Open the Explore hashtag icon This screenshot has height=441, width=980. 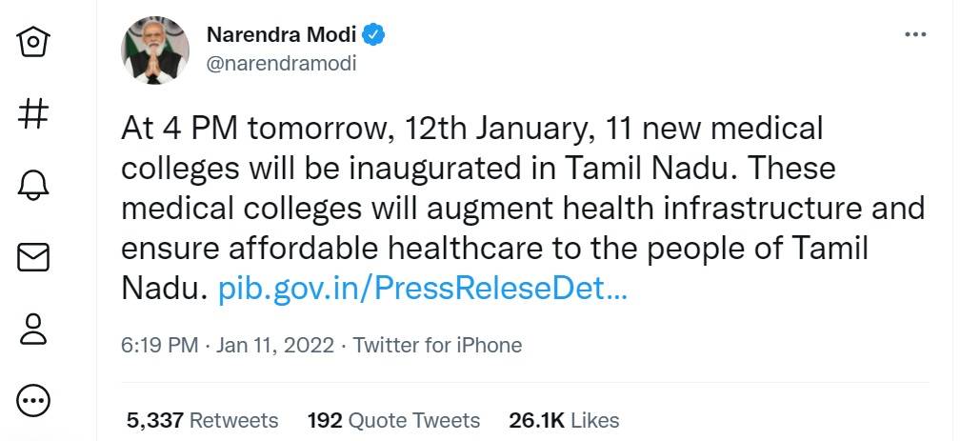click(x=34, y=114)
